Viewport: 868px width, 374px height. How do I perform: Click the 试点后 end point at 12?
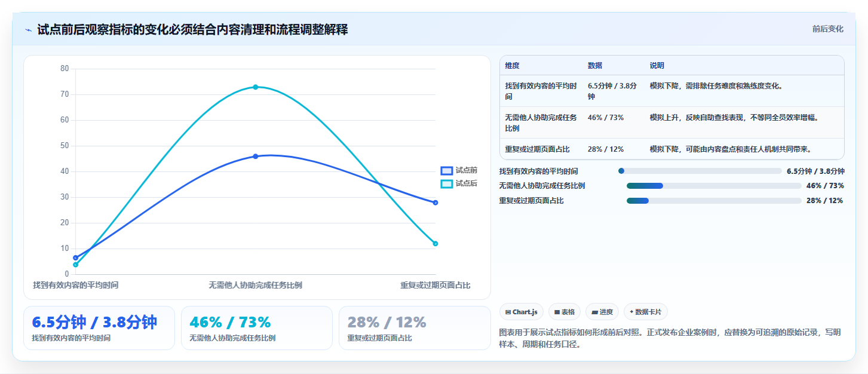435,244
